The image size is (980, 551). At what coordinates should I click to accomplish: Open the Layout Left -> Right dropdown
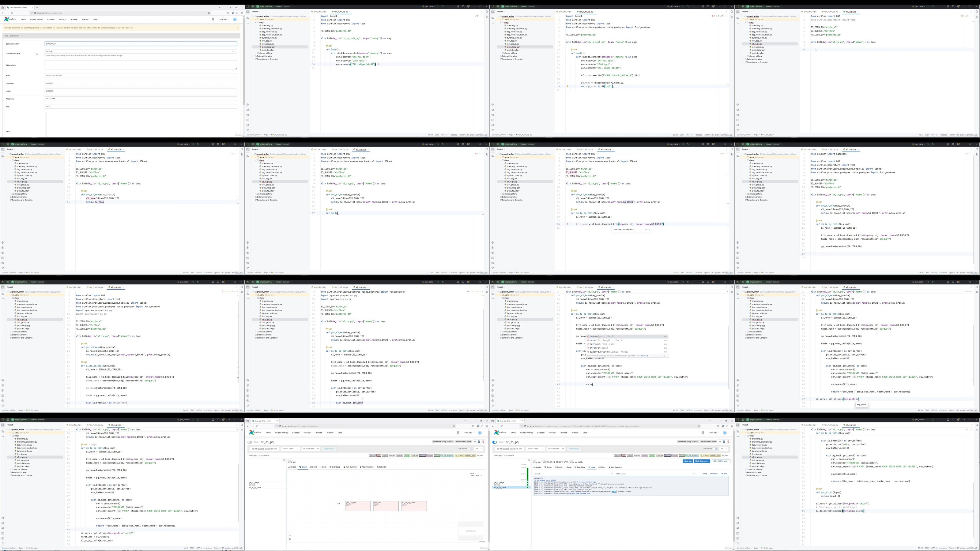(476, 476)
